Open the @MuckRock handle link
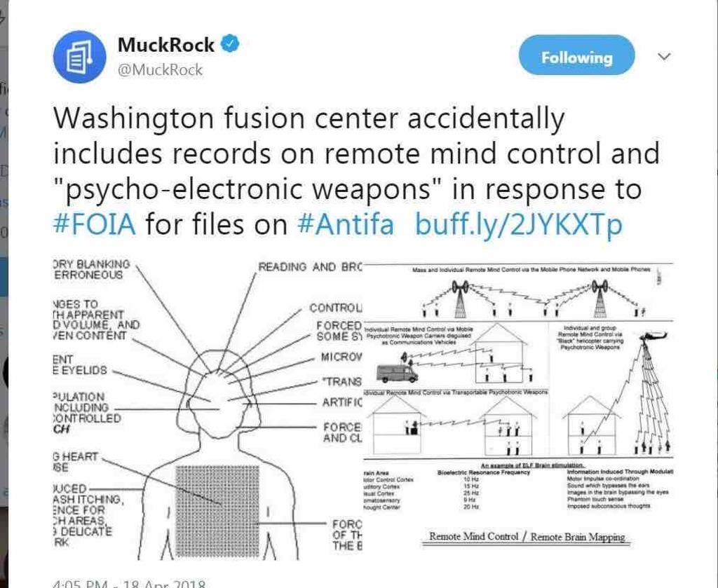This screenshot has height=588, width=718. click(160, 69)
